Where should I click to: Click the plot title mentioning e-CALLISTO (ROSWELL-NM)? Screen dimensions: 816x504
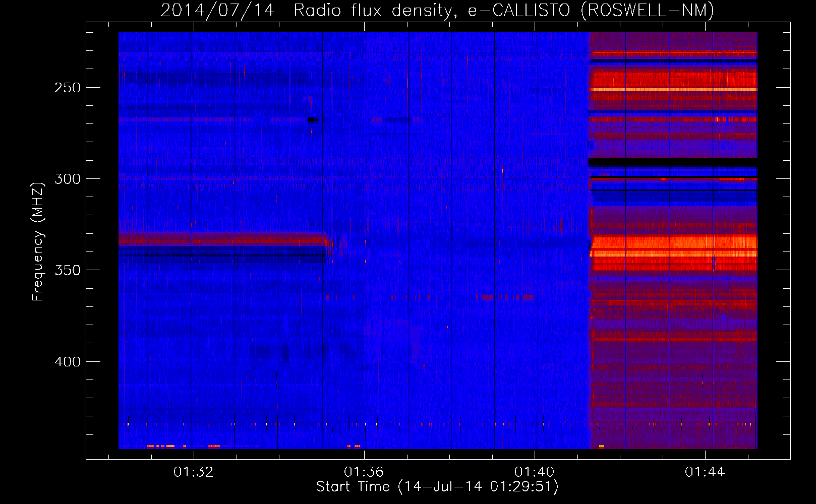pyautogui.click(x=437, y=10)
